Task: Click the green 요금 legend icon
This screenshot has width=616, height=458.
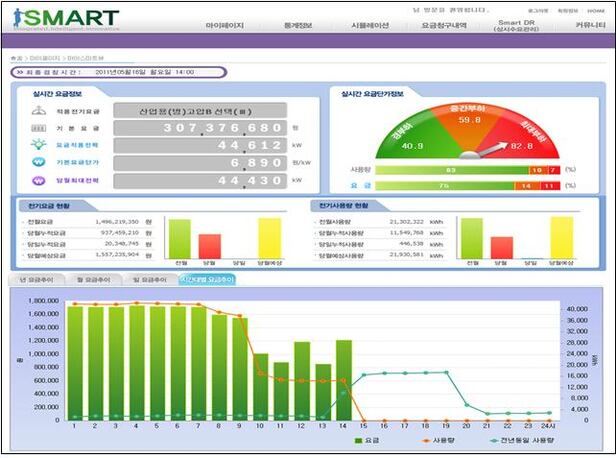Action: (x=356, y=440)
